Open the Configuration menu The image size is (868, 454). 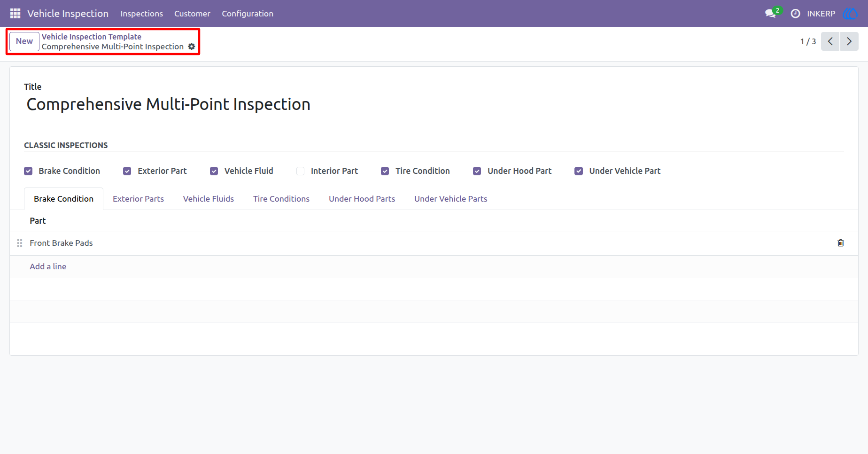pos(248,14)
